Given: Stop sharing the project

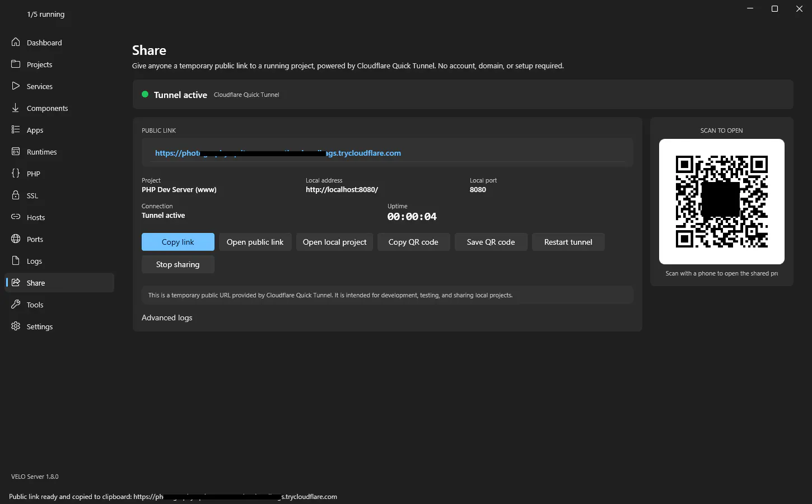Looking at the screenshot, I should (178, 264).
